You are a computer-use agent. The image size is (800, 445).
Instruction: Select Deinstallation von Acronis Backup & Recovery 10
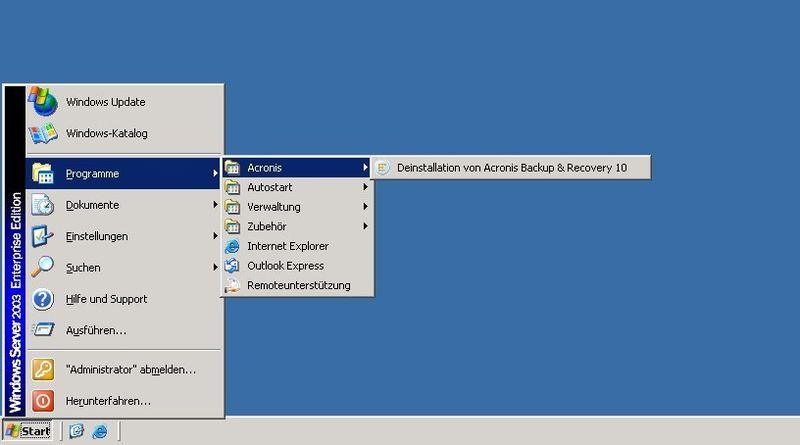pos(511,167)
